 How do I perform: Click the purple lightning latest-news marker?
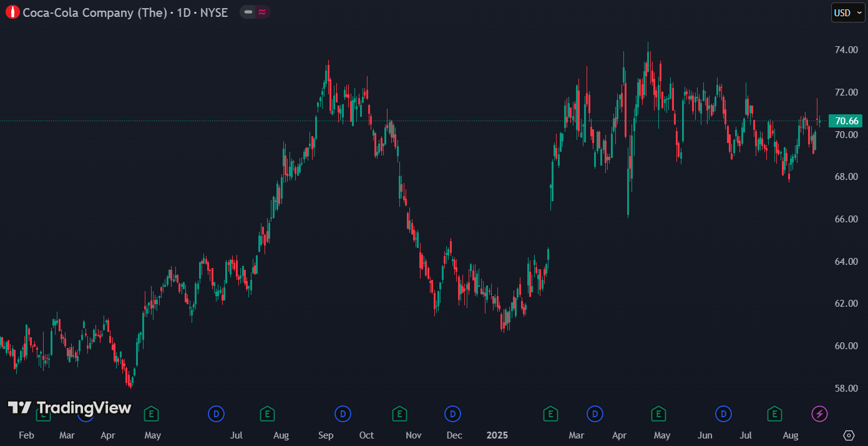point(819,414)
